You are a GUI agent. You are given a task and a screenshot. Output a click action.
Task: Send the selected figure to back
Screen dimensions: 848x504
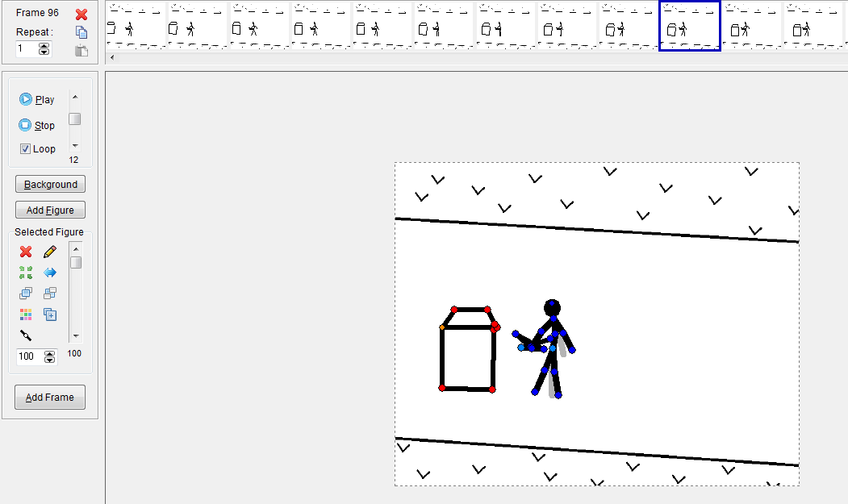point(50,294)
